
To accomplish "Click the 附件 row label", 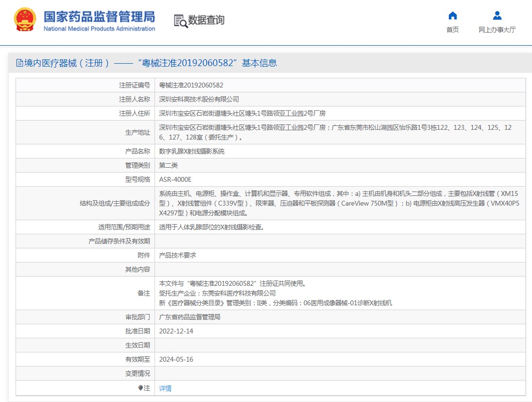I will click(143, 255).
